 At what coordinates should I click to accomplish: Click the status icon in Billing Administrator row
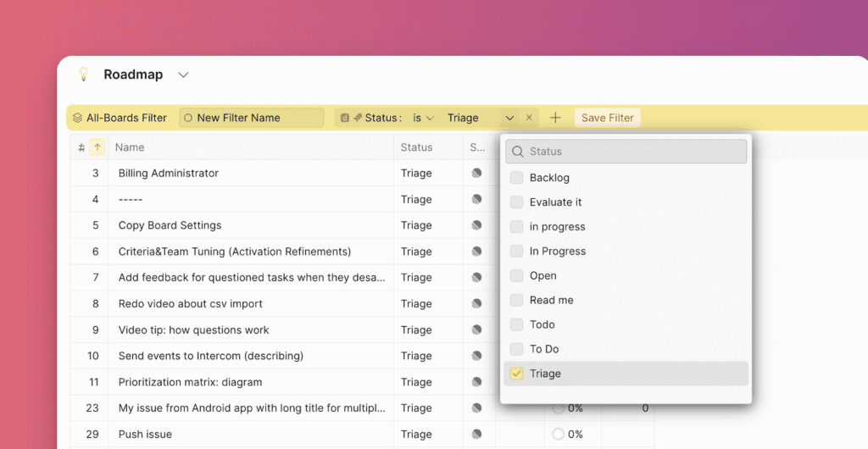(476, 173)
